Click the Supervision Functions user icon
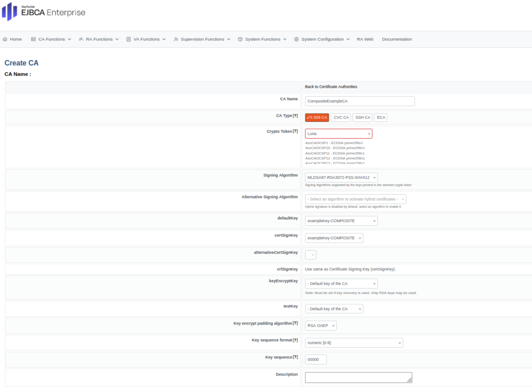 point(176,39)
